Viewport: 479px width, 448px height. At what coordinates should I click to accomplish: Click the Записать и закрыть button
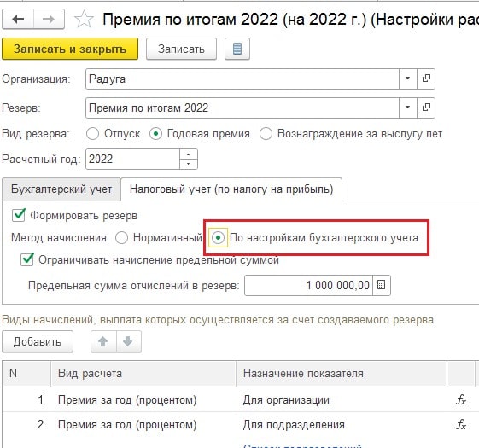(x=70, y=49)
